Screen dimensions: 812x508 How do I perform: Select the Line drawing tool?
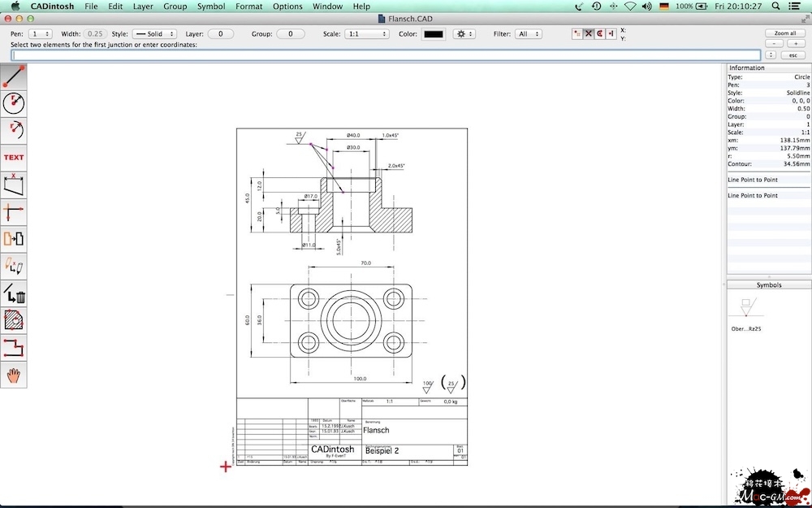(x=14, y=76)
